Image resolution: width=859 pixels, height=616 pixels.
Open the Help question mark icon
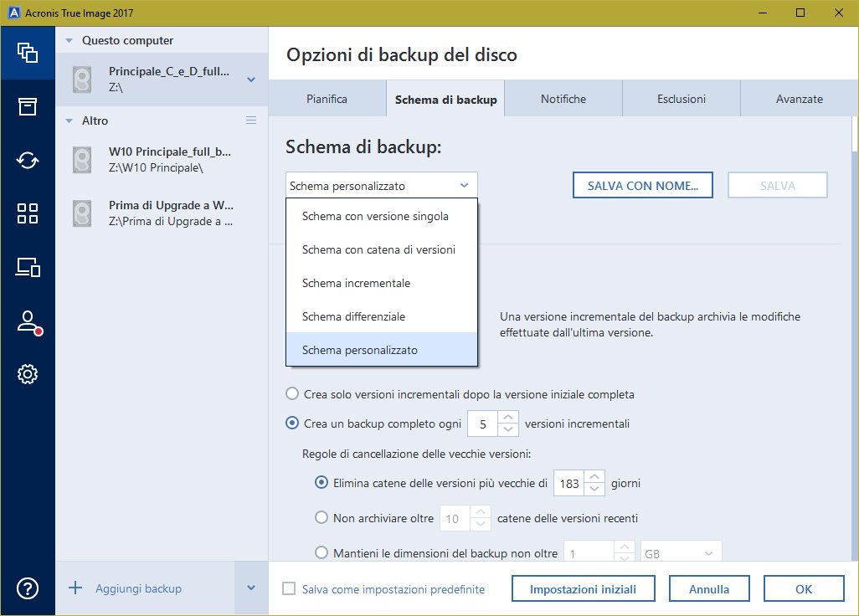click(x=27, y=588)
